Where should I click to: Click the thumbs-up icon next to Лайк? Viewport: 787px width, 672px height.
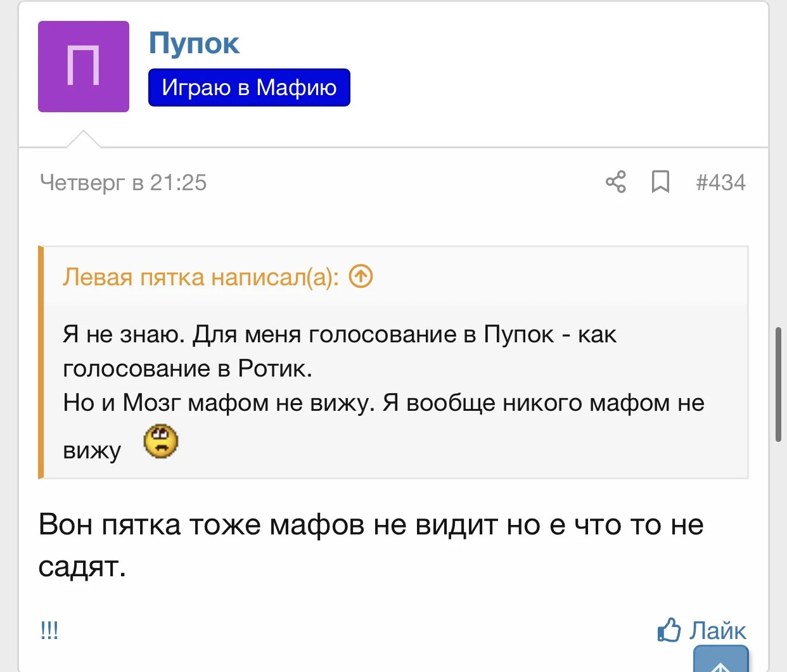[669, 630]
